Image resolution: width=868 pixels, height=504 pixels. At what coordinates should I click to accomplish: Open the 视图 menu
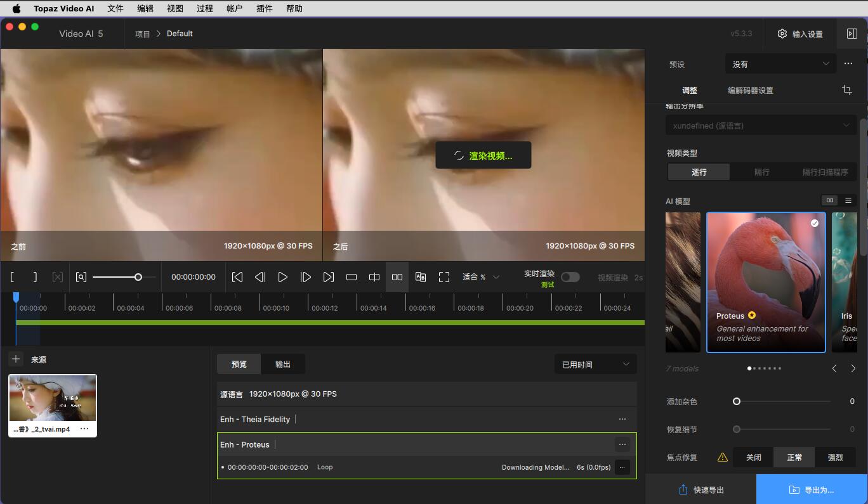pyautogui.click(x=175, y=8)
